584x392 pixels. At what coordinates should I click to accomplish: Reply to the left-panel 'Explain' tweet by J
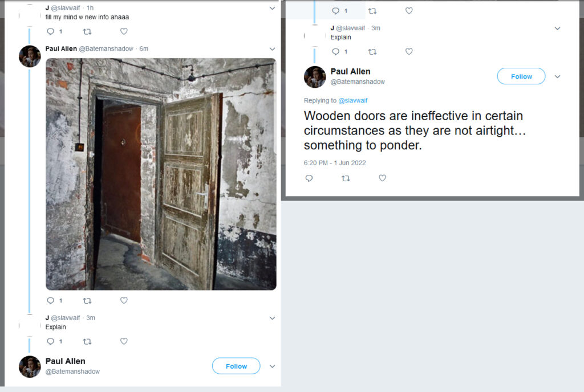[x=51, y=341]
